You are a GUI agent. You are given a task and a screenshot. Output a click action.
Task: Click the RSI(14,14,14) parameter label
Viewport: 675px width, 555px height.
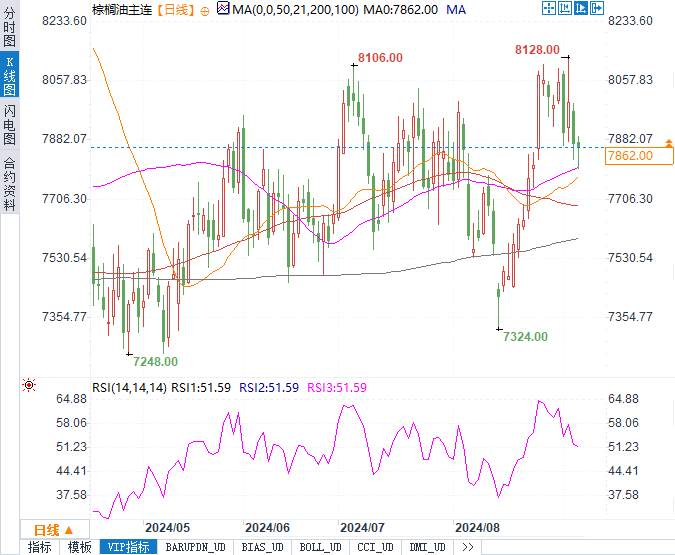(x=129, y=388)
